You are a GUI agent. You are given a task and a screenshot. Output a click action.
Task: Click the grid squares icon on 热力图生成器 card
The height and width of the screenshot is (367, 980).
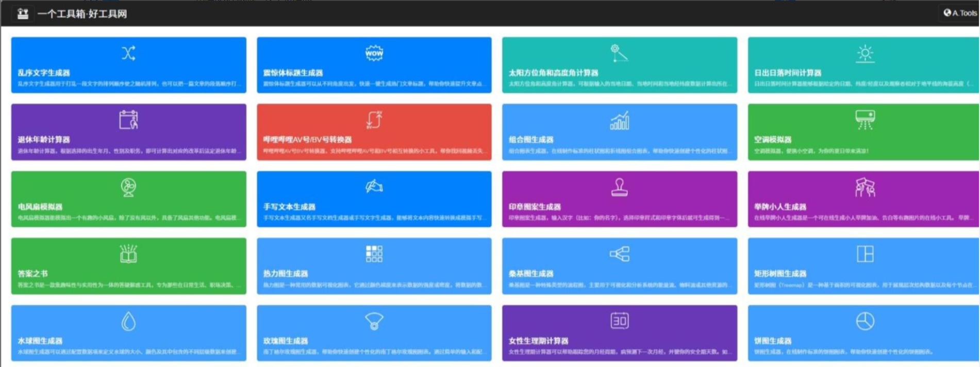click(x=374, y=253)
